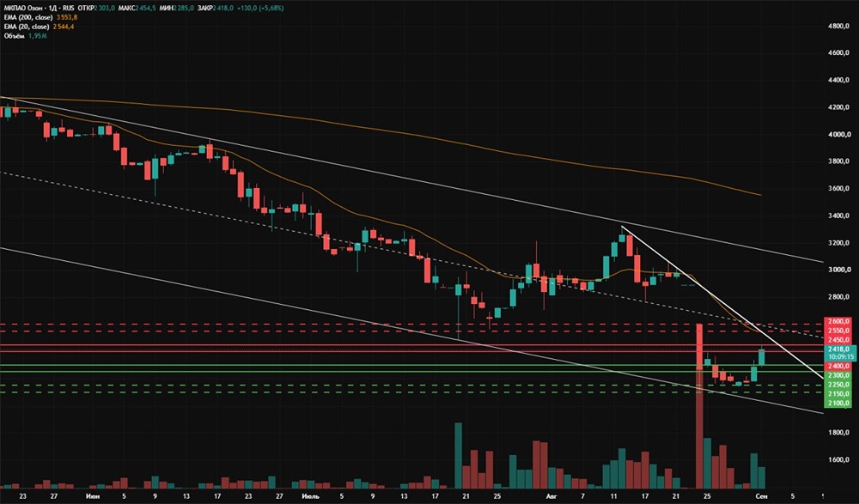Select the orange EMA 200 line at its right end
This screenshot has width=859, height=504.
click(x=758, y=194)
